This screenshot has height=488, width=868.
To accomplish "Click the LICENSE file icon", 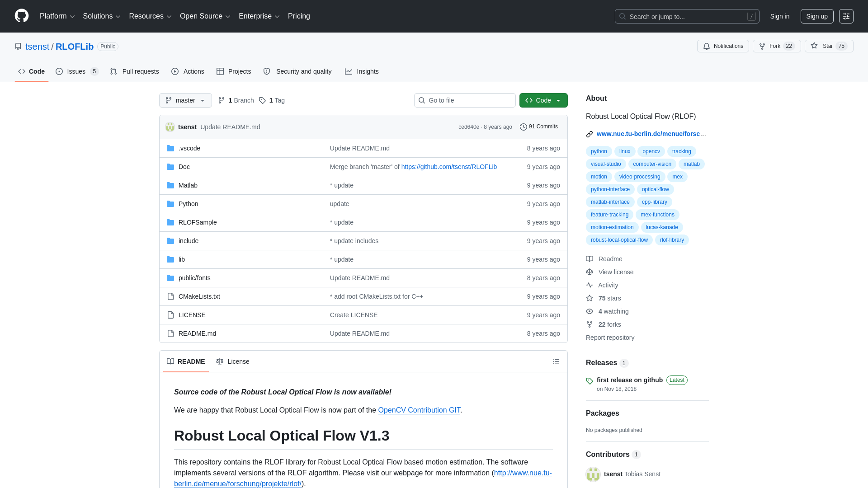I will coord(170,315).
